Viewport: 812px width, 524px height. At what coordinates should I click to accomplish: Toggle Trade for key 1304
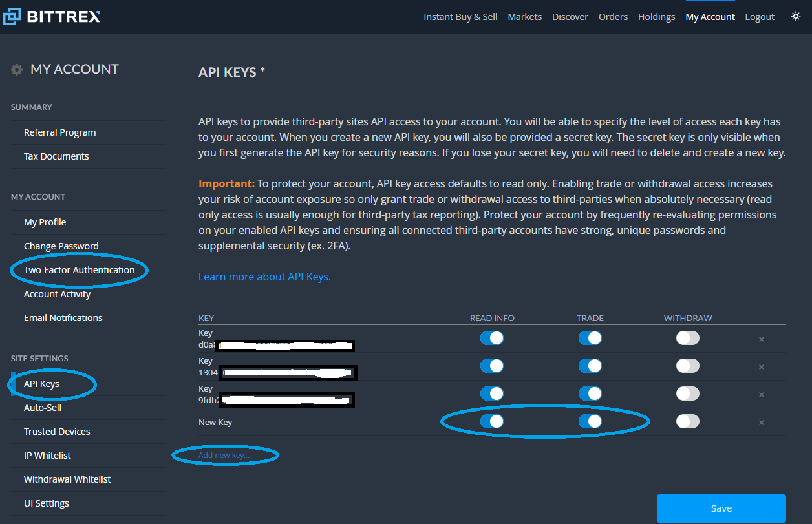coord(590,366)
